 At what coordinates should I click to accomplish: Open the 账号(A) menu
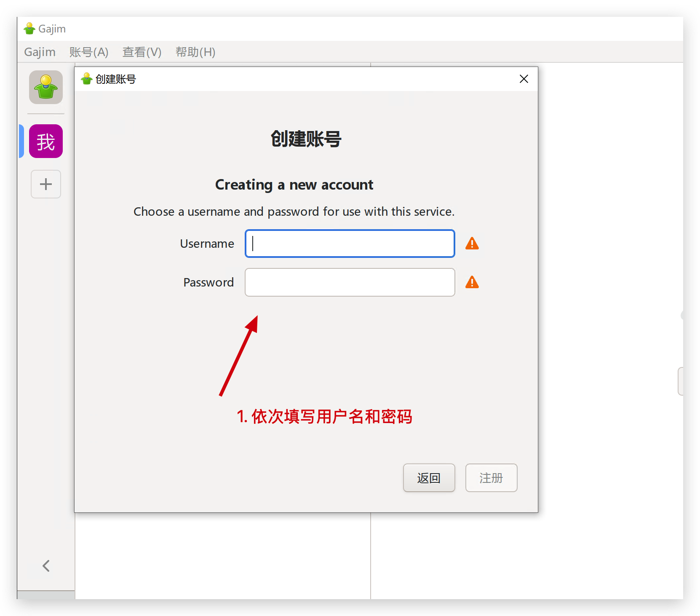(89, 52)
